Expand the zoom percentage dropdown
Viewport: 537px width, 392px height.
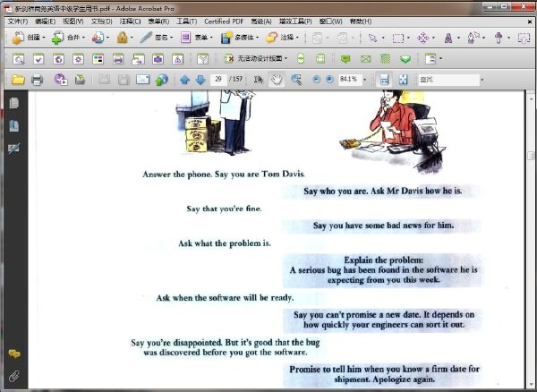pos(365,80)
